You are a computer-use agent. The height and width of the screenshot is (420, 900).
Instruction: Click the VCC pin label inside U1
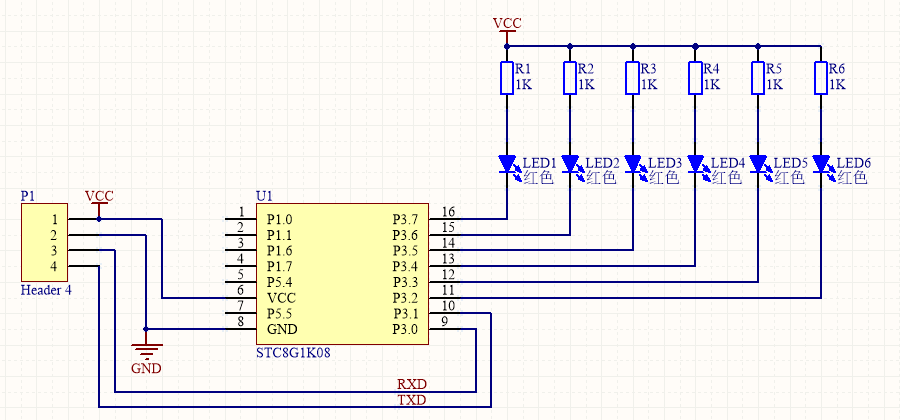[281, 298]
